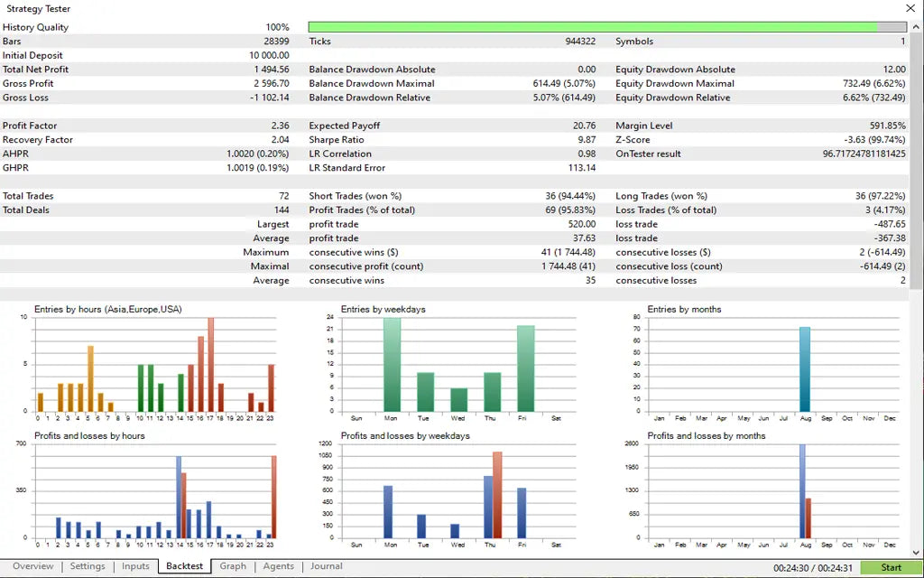View the Inputs tab
The width and height of the screenshot is (924, 578).
tap(135, 566)
